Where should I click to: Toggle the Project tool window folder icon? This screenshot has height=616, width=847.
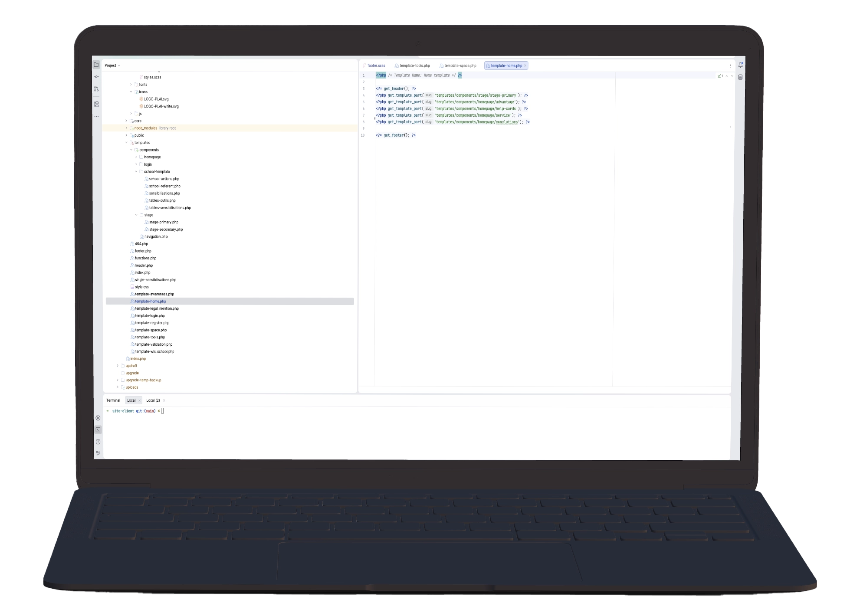click(x=96, y=65)
